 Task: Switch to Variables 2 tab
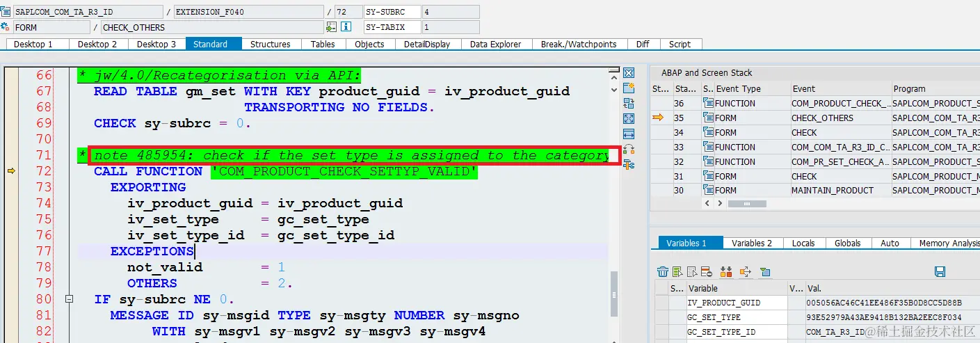(x=753, y=243)
